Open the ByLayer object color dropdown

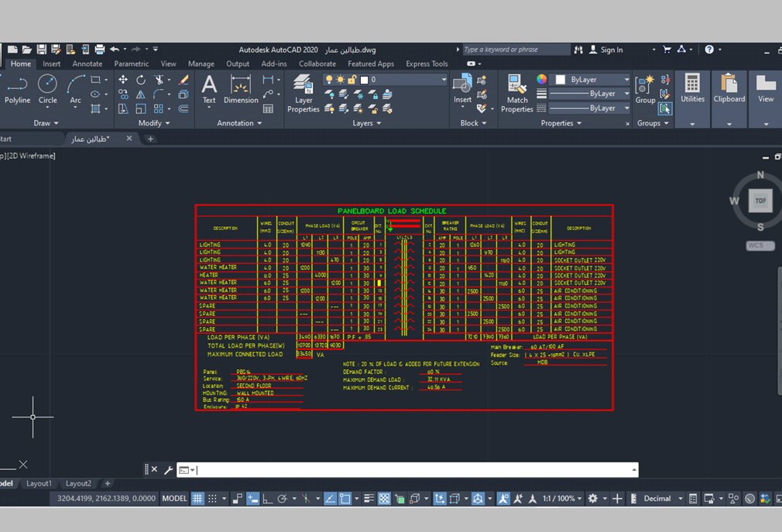pos(627,80)
